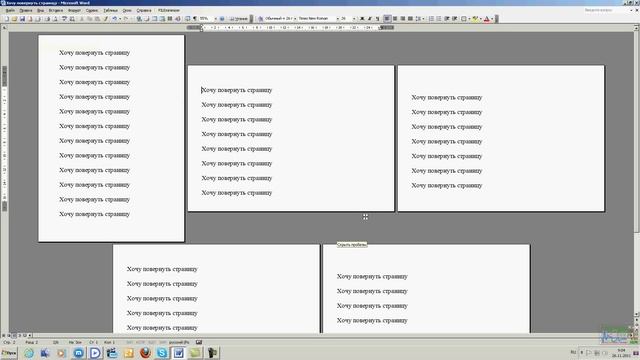Open the style dropdown in formatting toolbar

pos(295,19)
